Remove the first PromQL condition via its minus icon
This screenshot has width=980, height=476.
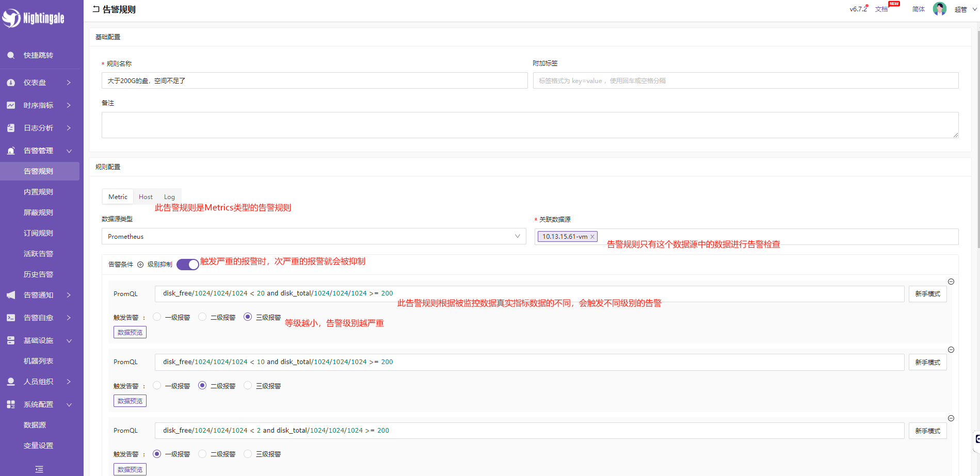(951, 282)
